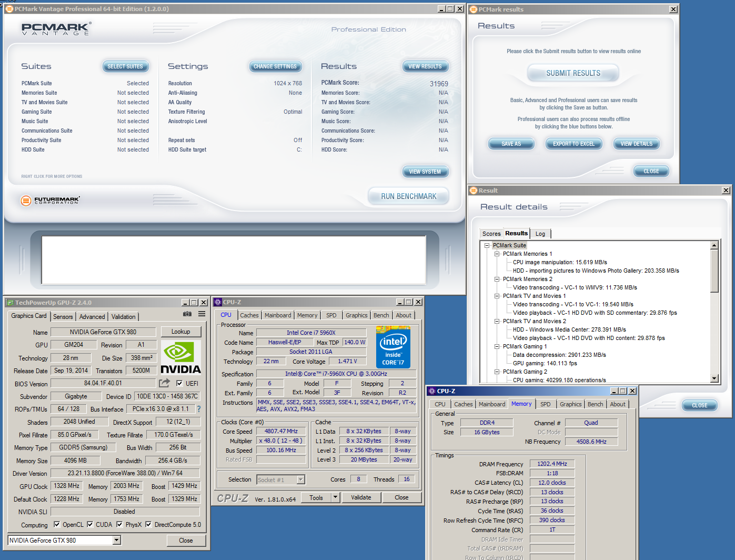
Task: Switch to the Sensors tab in GPU-Z
Action: [63, 317]
